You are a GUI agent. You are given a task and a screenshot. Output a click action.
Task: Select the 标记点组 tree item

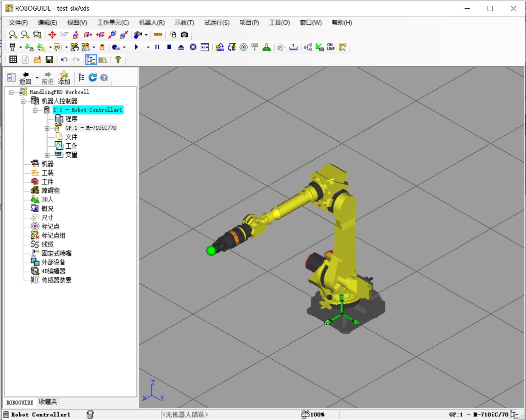(53, 235)
